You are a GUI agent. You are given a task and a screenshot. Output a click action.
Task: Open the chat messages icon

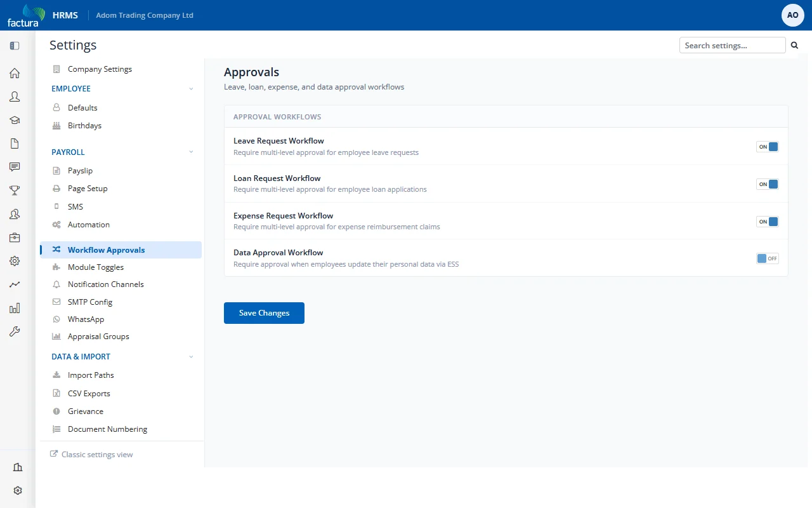point(15,167)
